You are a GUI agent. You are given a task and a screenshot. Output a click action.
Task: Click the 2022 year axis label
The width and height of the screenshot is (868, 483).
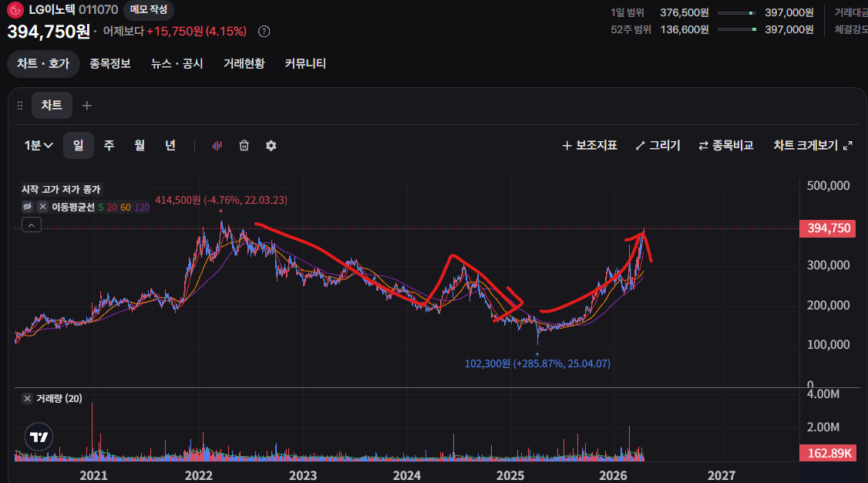198,475
